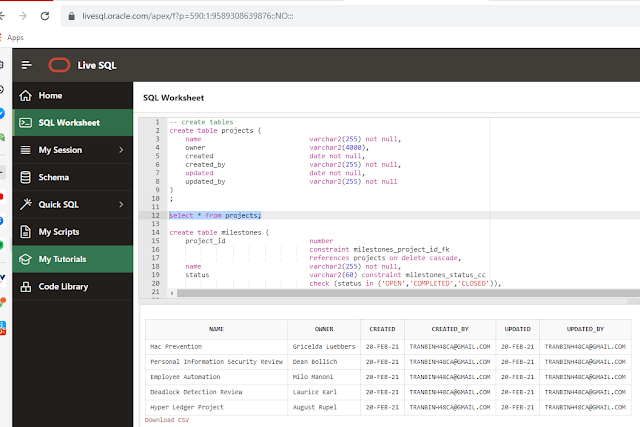The width and height of the screenshot is (640, 427).
Task: Click the CREATED column header
Action: (382, 329)
